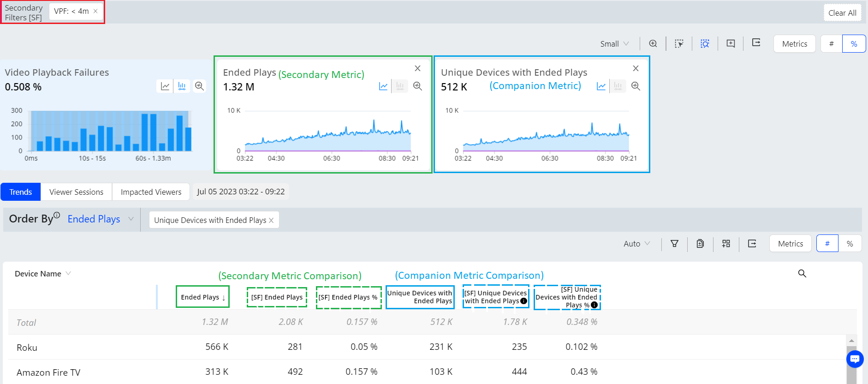Click the zoom-in magnifier in top toolbar
868x384 pixels.
[x=653, y=43]
